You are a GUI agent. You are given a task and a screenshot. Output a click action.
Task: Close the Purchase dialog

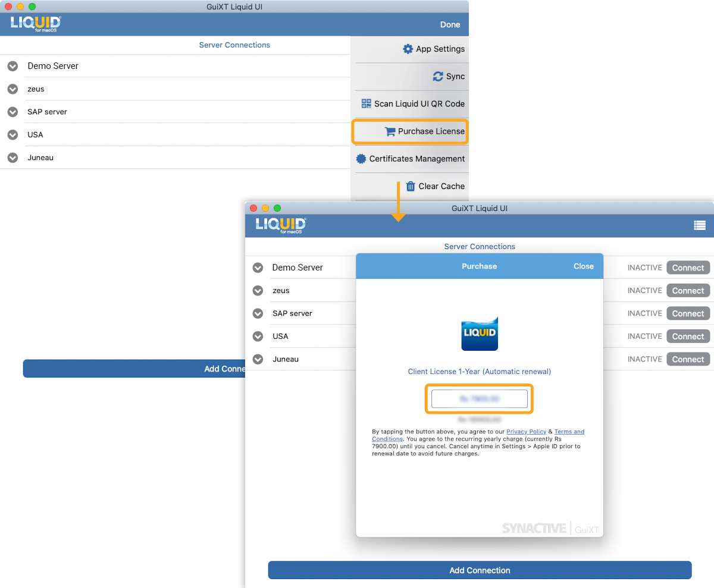pyautogui.click(x=583, y=266)
